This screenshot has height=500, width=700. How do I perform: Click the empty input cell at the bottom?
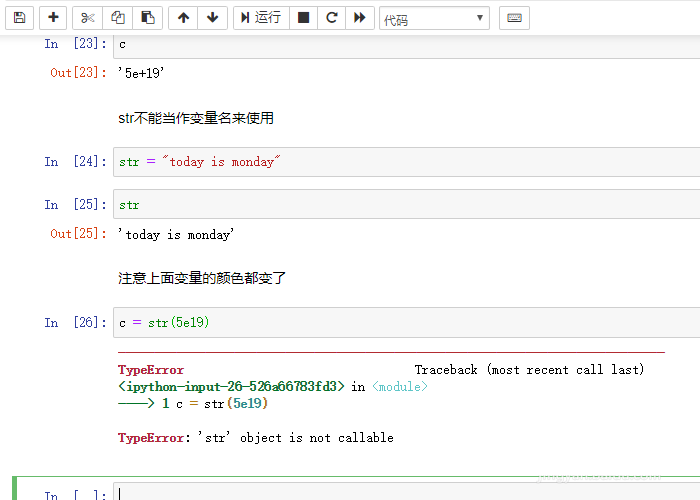(x=407, y=491)
